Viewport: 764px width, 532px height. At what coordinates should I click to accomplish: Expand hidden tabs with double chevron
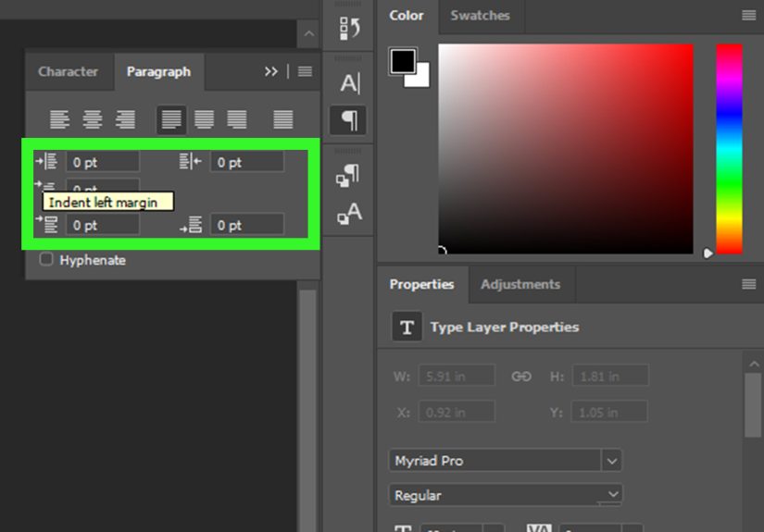click(x=271, y=71)
